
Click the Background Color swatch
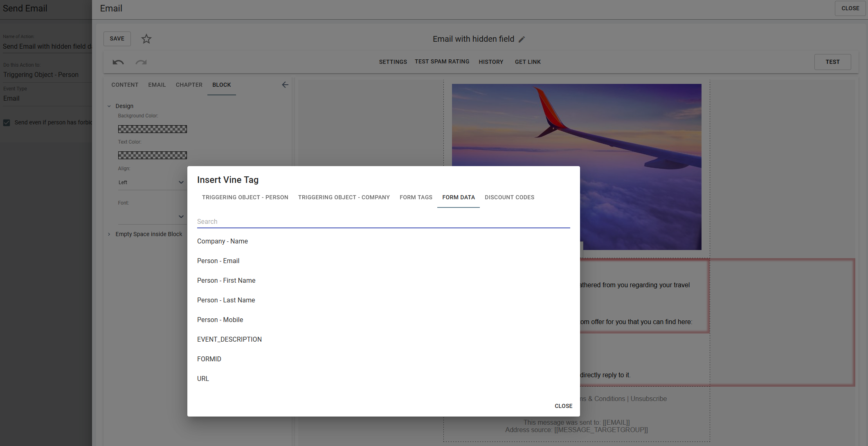coord(153,129)
